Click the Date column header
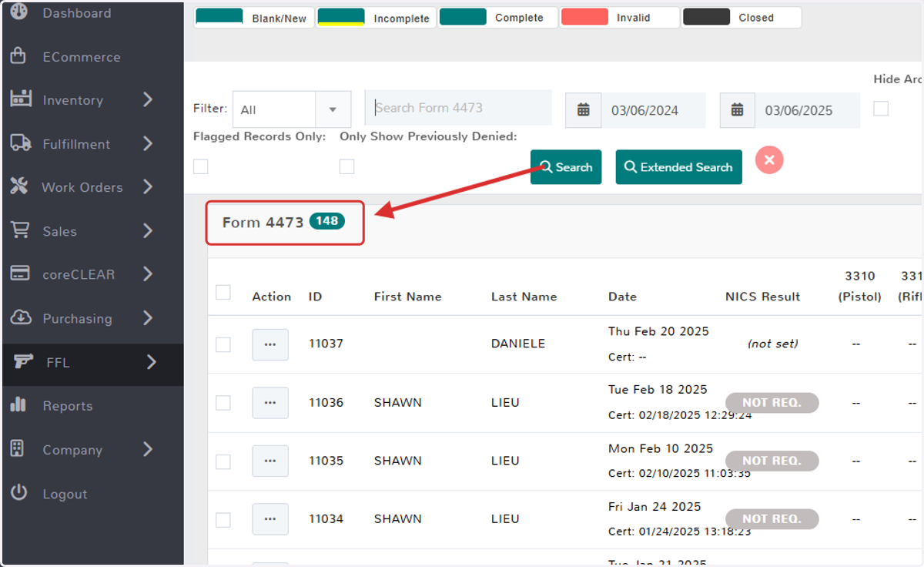The width and height of the screenshot is (924, 567). click(622, 297)
